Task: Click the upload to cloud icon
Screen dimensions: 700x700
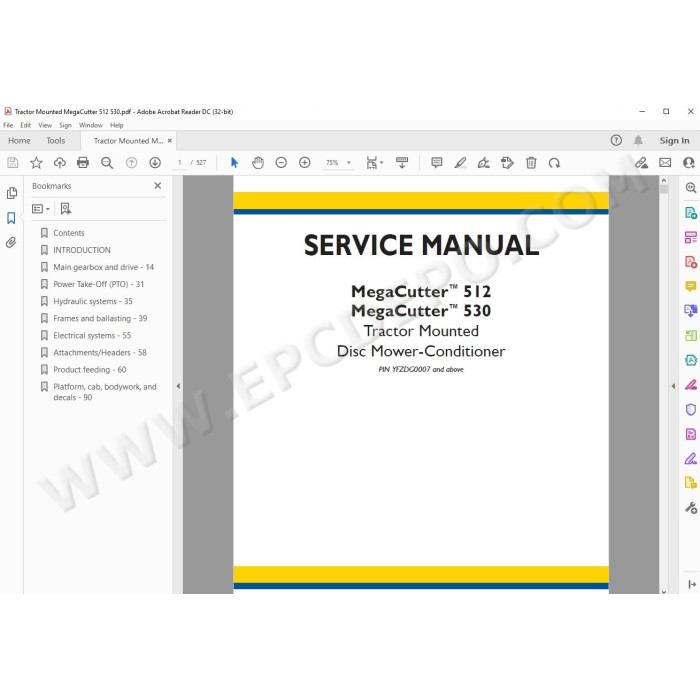Action: (x=60, y=163)
